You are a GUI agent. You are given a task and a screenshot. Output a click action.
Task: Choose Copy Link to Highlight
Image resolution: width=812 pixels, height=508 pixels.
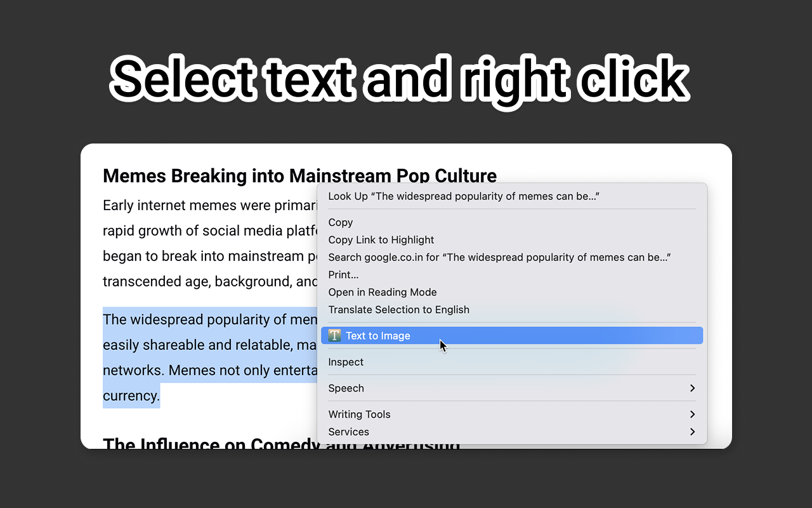pyautogui.click(x=381, y=240)
